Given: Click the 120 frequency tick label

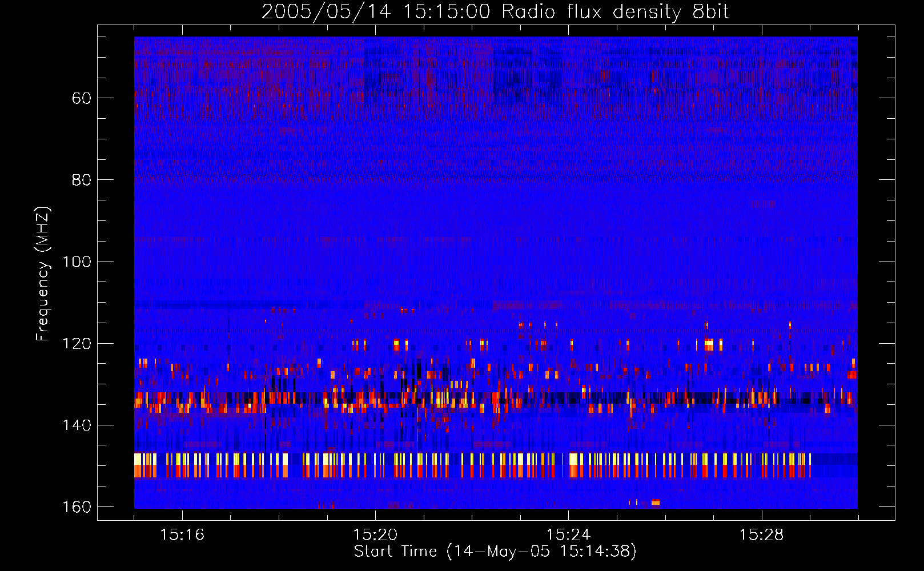Looking at the screenshot, I should [x=77, y=344].
